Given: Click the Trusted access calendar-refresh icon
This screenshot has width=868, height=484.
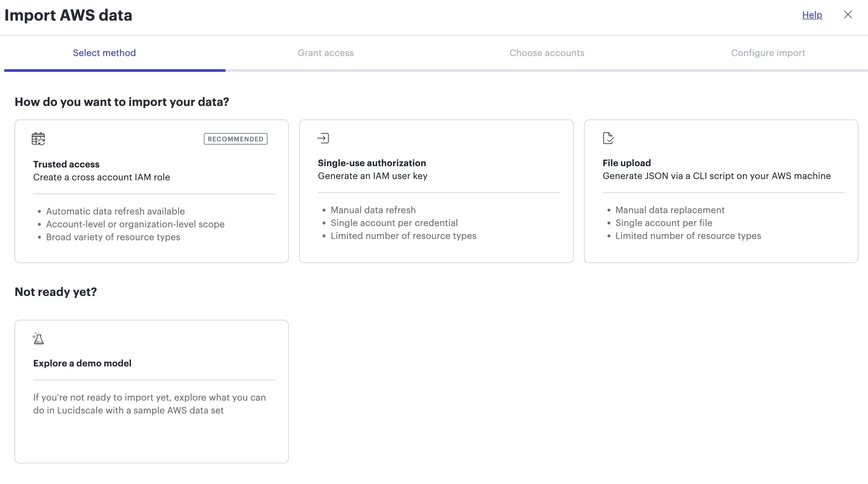Looking at the screenshot, I should 38,138.
